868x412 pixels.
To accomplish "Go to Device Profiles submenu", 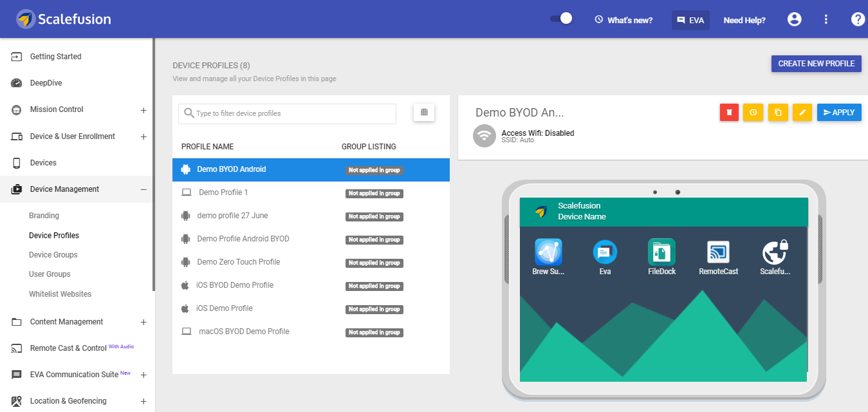I will (54, 236).
